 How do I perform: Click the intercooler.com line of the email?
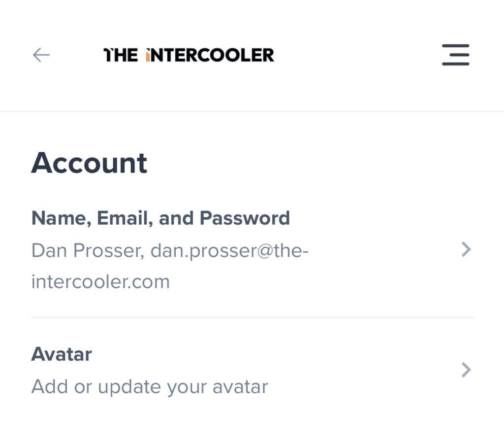pyautogui.click(x=100, y=282)
